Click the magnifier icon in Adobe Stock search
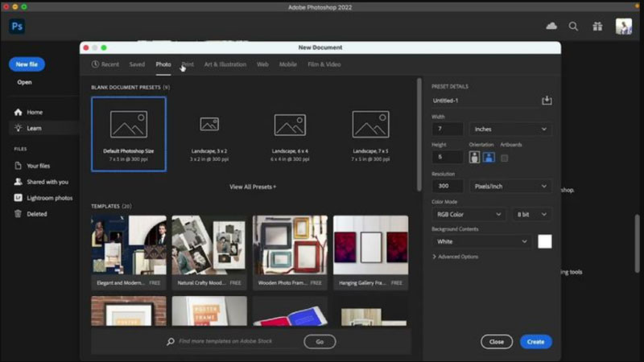 (171, 341)
